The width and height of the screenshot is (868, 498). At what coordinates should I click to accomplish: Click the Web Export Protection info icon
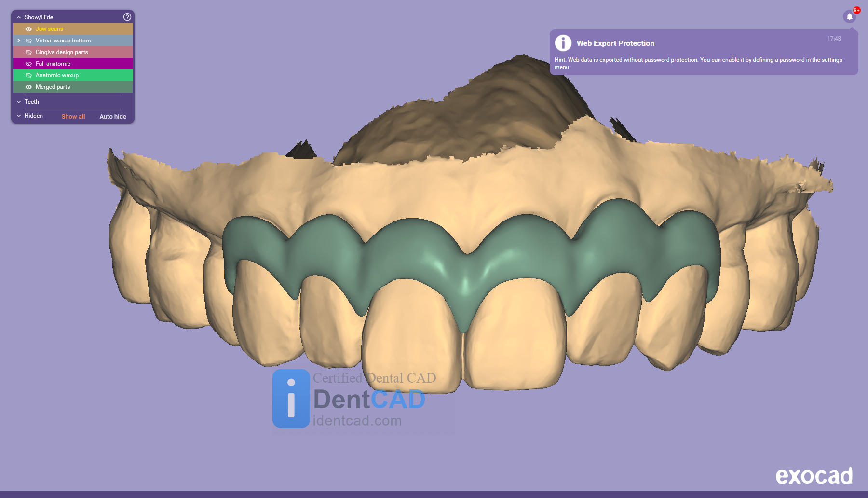tap(563, 43)
